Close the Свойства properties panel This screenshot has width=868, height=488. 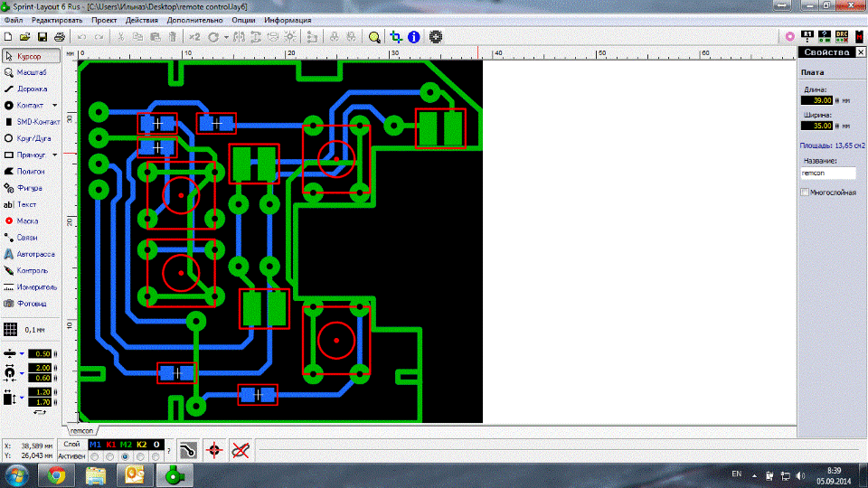coord(861,52)
